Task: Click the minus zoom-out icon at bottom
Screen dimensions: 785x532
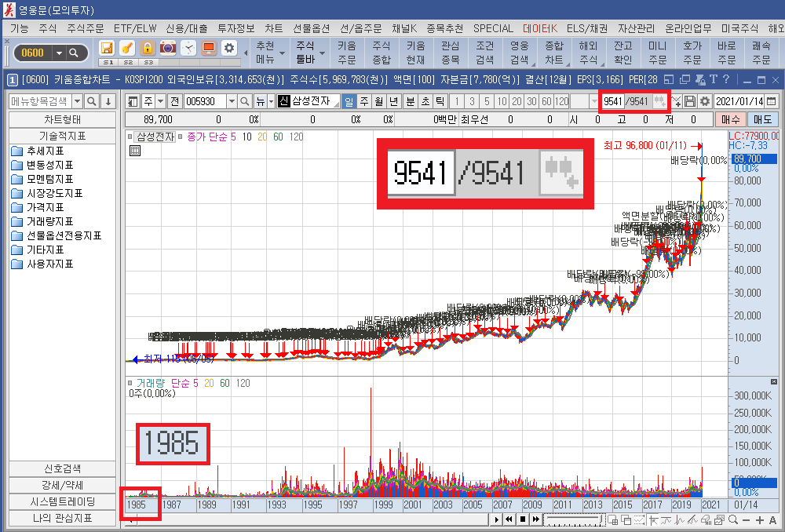Action: click(x=746, y=520)
